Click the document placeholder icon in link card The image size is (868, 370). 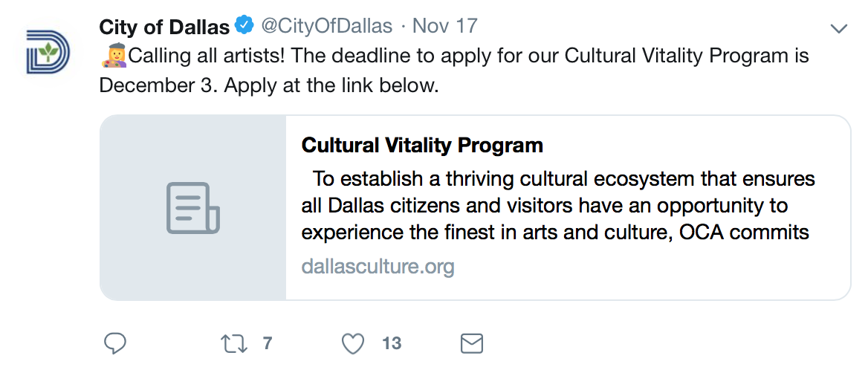point(192,208)
